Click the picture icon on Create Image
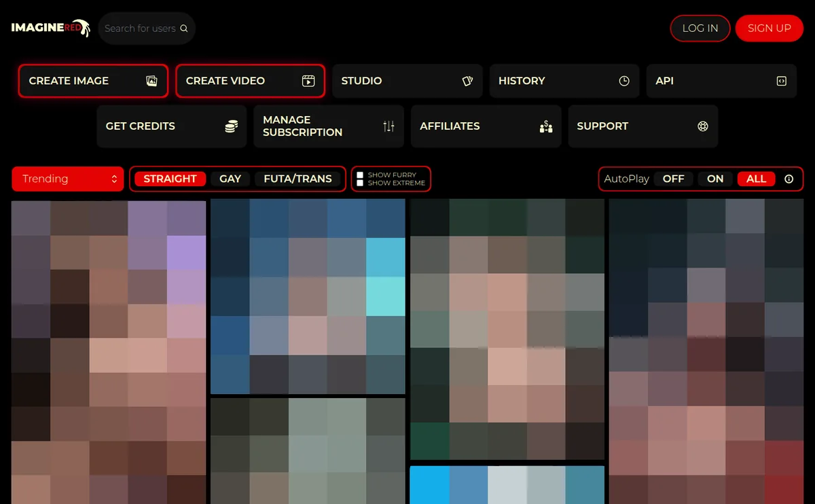815x504 pixels. point(151,81)
